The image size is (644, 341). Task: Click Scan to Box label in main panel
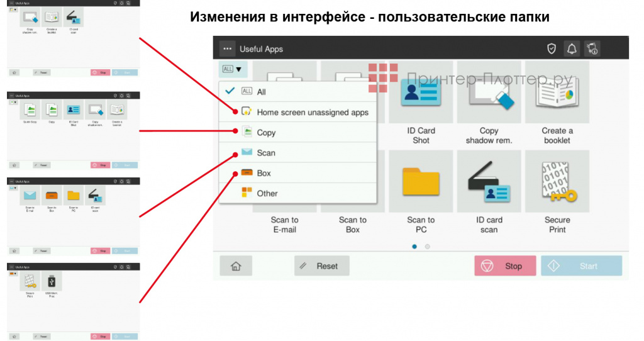(352, 225)
